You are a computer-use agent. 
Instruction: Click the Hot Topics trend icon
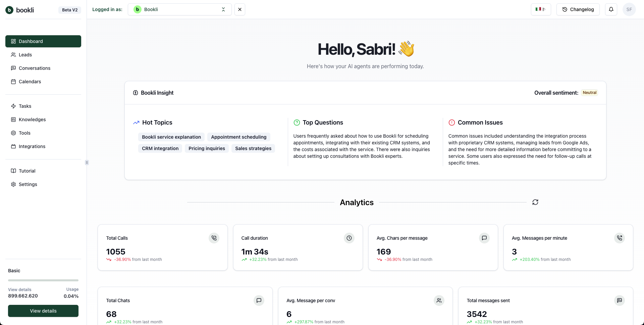(x=136, y=123)
